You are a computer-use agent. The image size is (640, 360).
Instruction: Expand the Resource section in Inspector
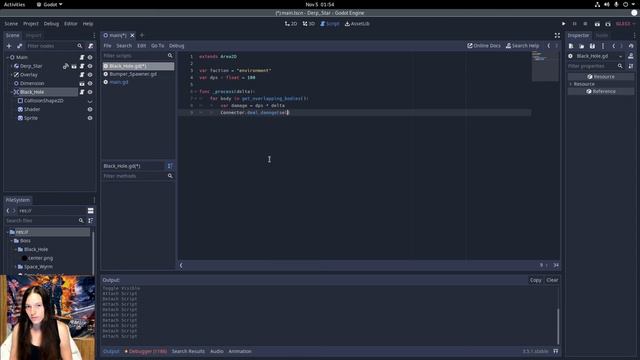[x=571, y=84]
